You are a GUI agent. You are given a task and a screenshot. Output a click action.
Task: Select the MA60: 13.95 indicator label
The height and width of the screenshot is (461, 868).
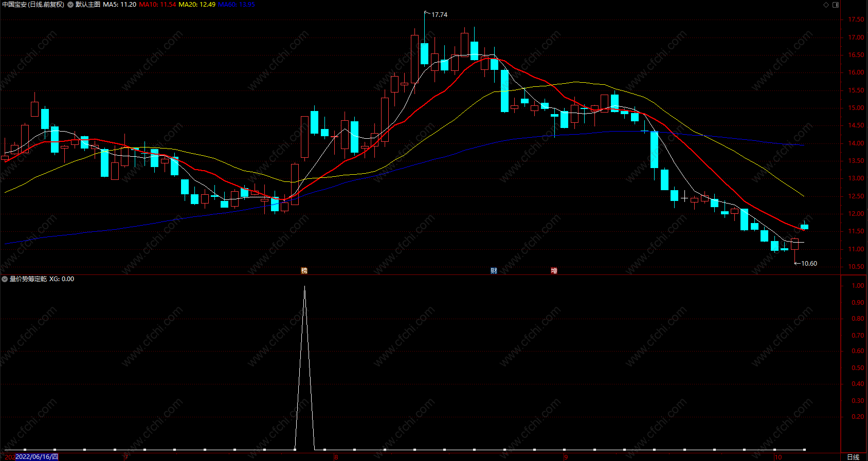(237, 5)
